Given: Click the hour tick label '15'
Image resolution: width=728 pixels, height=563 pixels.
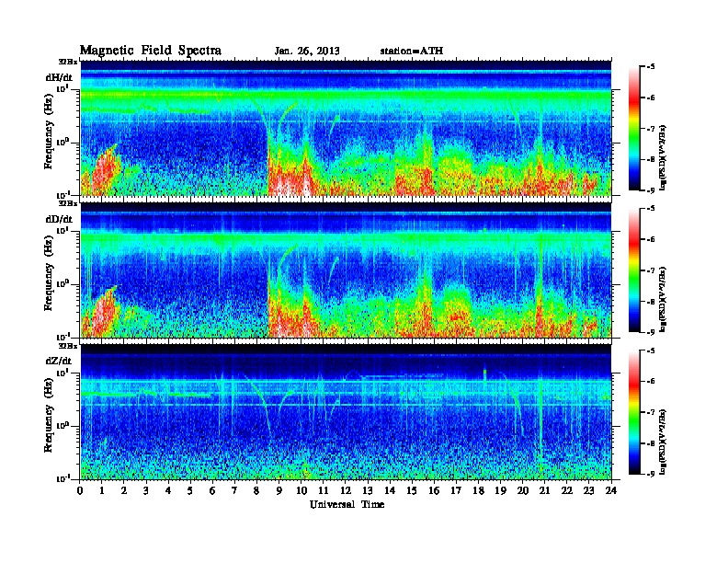Looking at the screenshot, I should tap(412, 490).
